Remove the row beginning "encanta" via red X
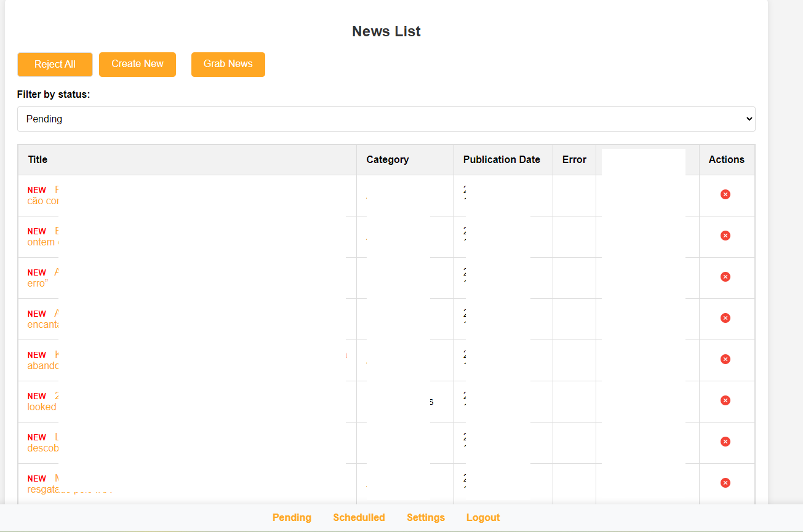Screen dimensions: 803x532 [725, 318]
